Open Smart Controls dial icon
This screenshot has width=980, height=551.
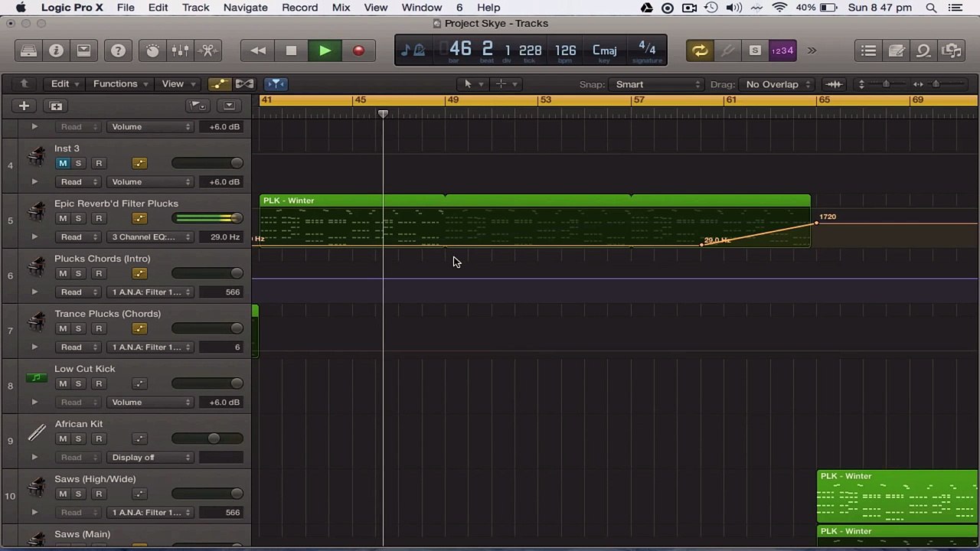tap(152, 51)
